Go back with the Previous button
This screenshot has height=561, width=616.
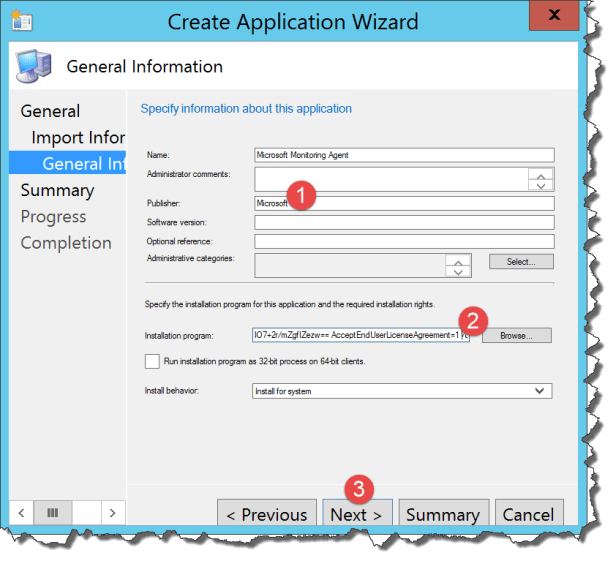pyautogui.click(x=267, y=513)
